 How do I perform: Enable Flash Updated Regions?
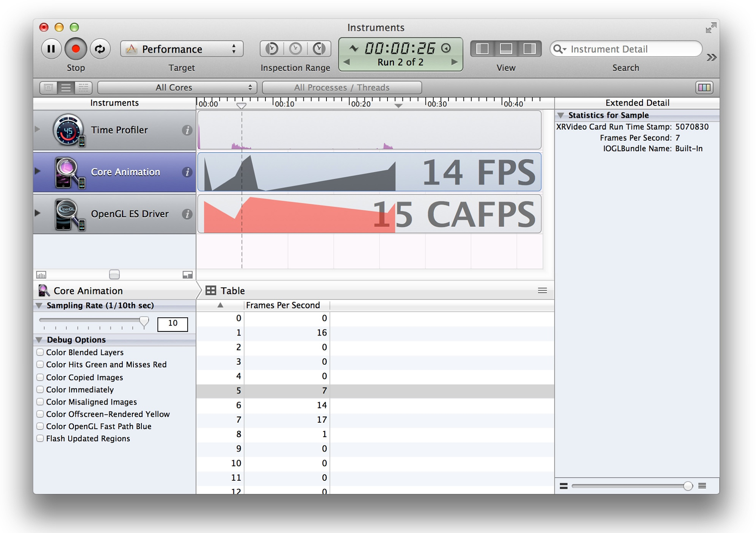[x=40, y=438]
